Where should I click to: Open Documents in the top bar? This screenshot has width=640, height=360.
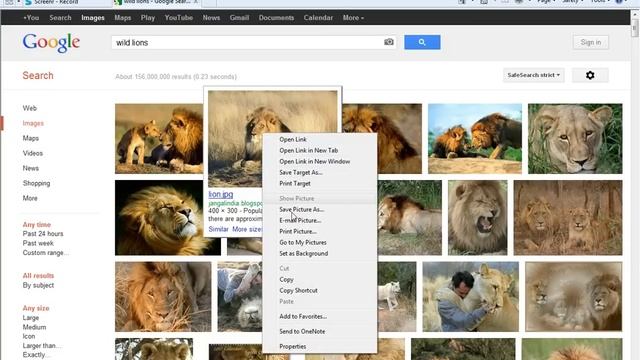276,18
